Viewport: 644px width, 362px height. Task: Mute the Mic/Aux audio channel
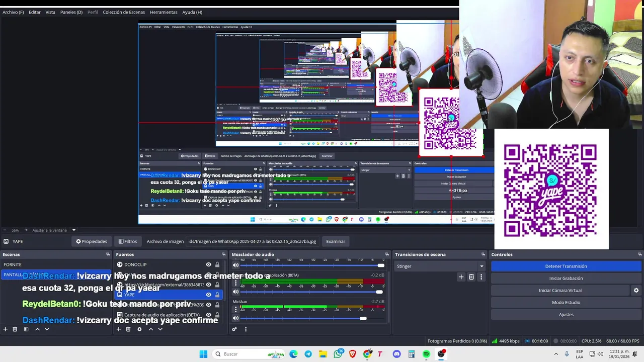click(x=235, y=318)
